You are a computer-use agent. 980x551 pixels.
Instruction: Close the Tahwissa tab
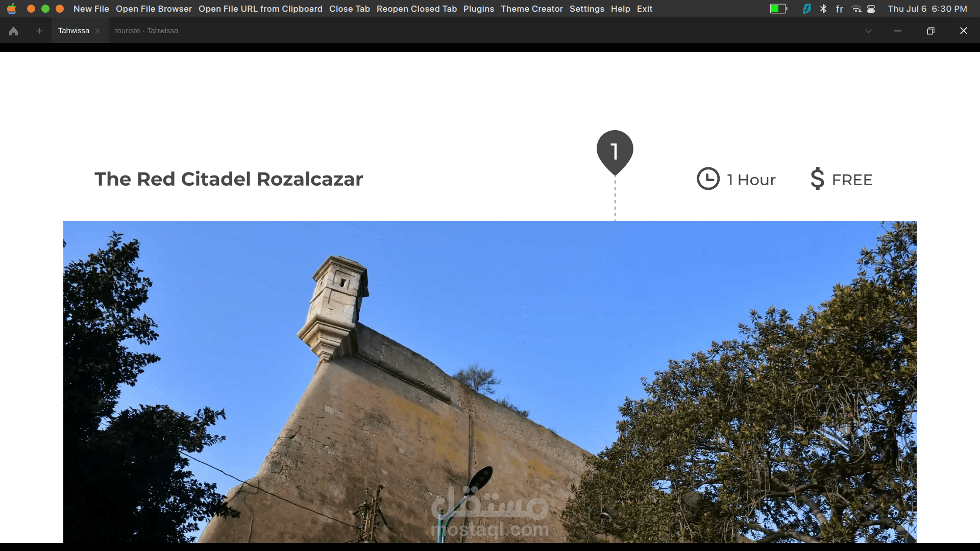97,31
